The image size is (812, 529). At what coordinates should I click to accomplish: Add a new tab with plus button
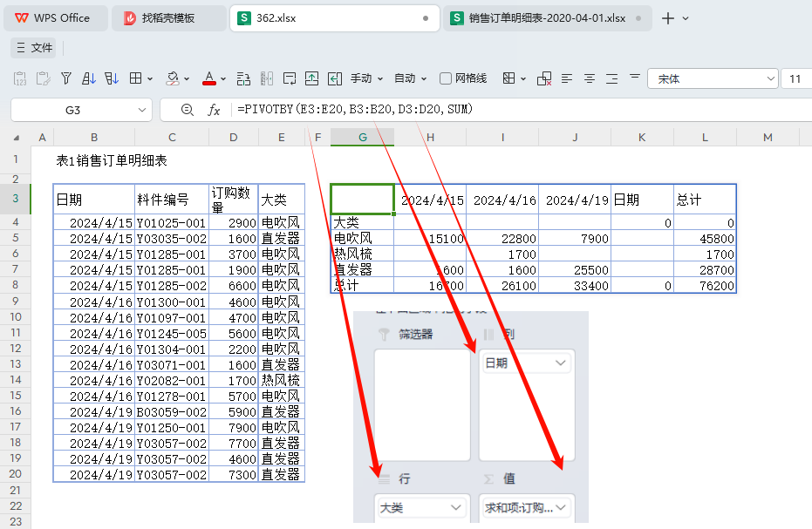coord(668,18)
